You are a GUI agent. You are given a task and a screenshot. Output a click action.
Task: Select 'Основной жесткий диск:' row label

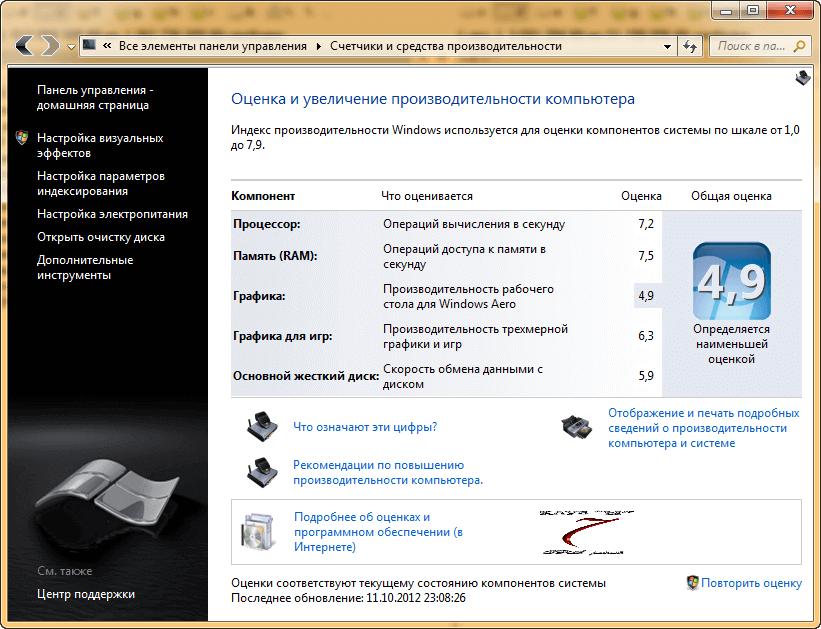[306, 376]
